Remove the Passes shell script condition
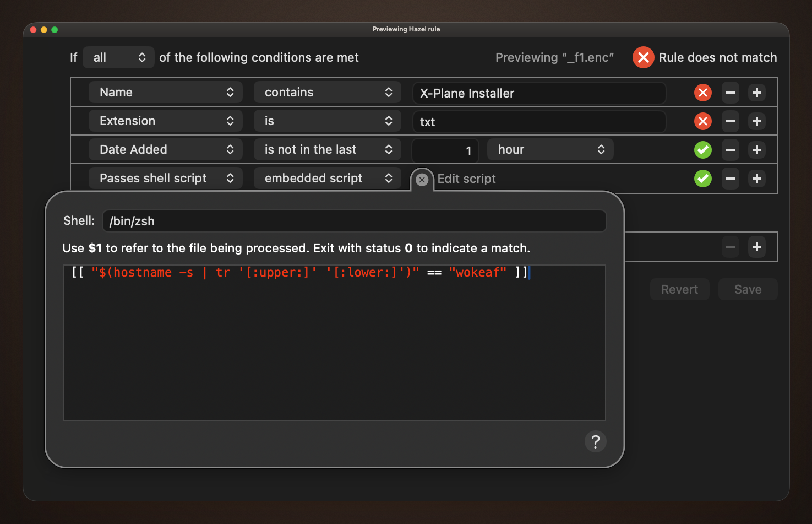 tap(731, 179)
